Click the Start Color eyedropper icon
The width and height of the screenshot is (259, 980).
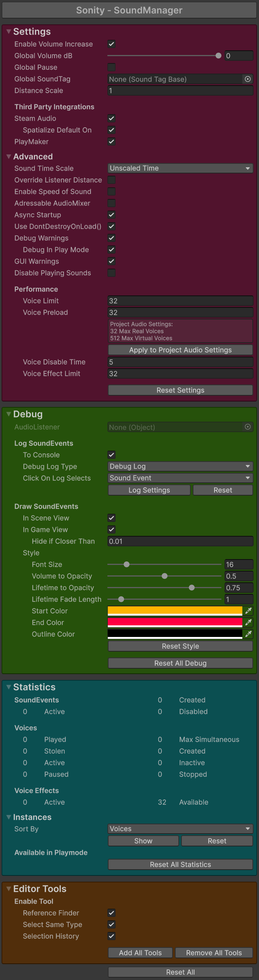(249, 611)
